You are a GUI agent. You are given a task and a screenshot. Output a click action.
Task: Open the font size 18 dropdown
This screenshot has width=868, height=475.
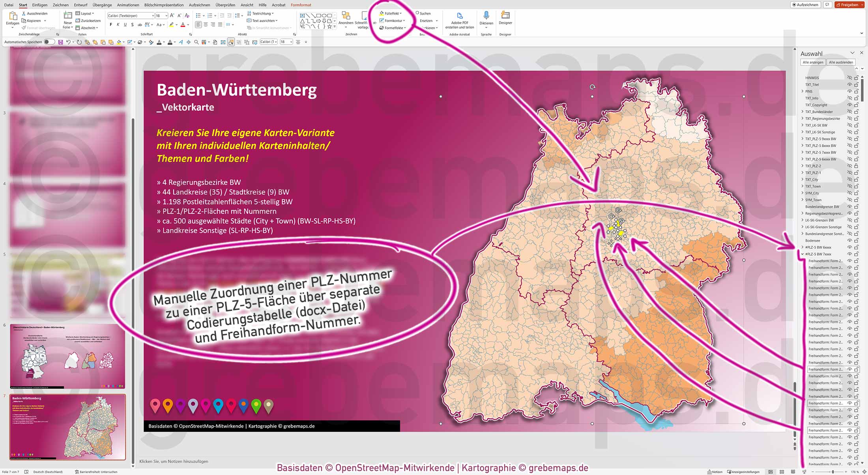[x=167, y=15]
